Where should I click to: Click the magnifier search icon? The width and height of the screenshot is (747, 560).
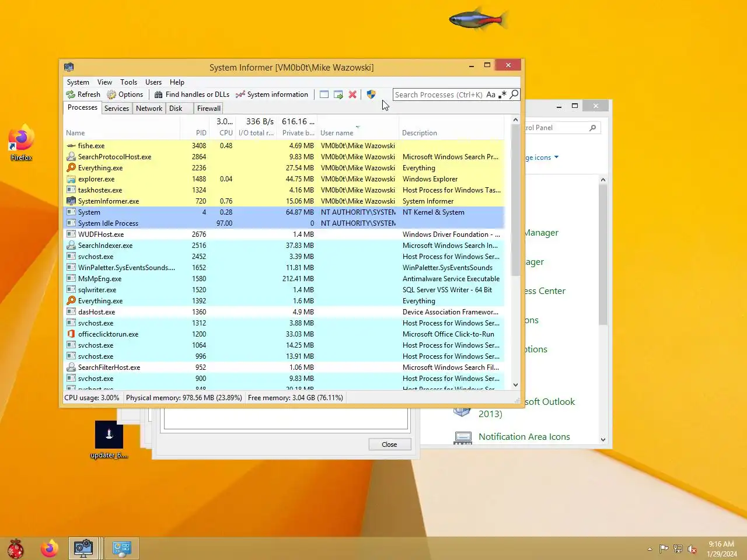pos(514,94)
